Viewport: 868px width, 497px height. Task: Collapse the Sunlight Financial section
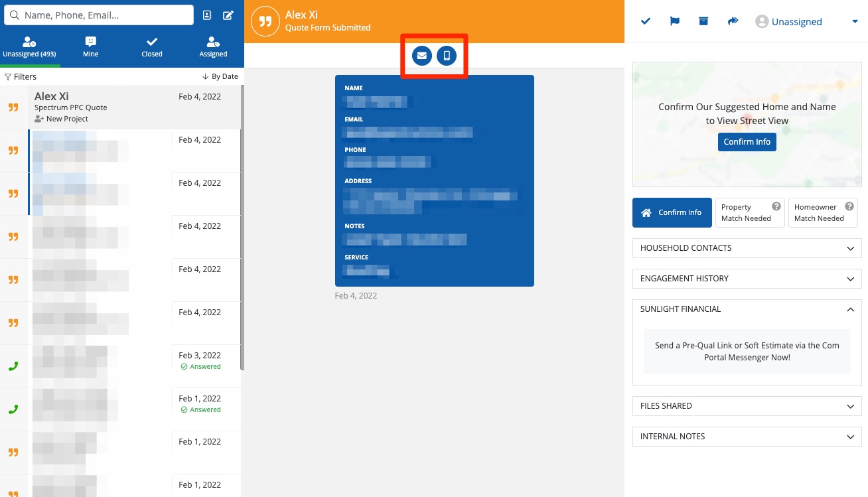pos(747,309)
